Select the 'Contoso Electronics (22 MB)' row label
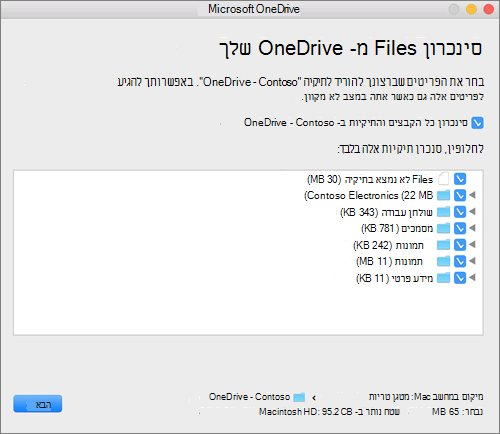500x434 pixels. pyautogui.click(x=368, y=195)
